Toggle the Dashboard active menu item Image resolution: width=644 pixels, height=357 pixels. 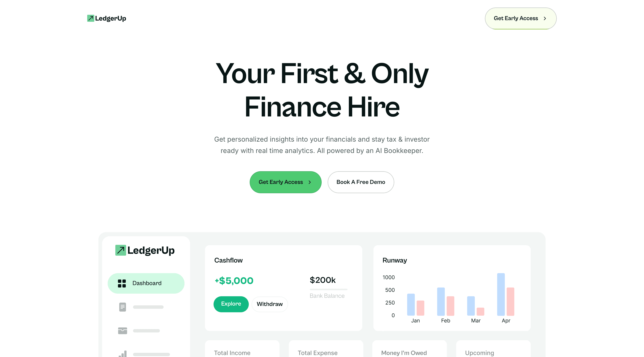pos(146,283)
